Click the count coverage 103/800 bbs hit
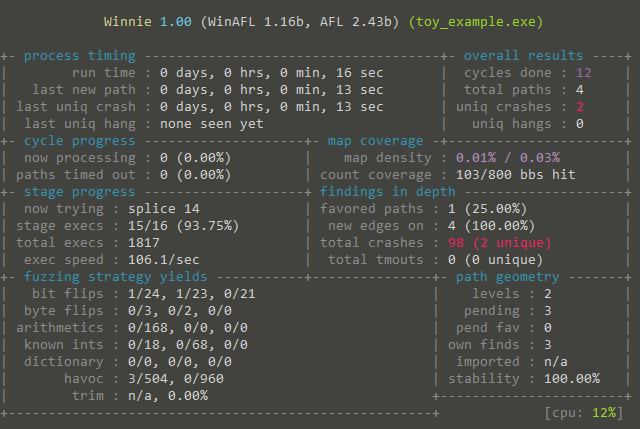Screen dimensions: 640x429 point(516,175)
